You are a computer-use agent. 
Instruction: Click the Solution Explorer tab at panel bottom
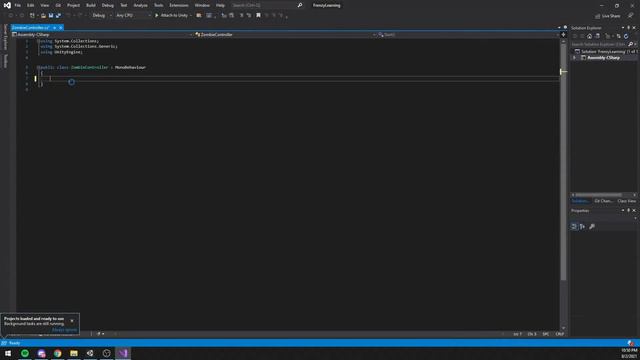coord(580,201)
